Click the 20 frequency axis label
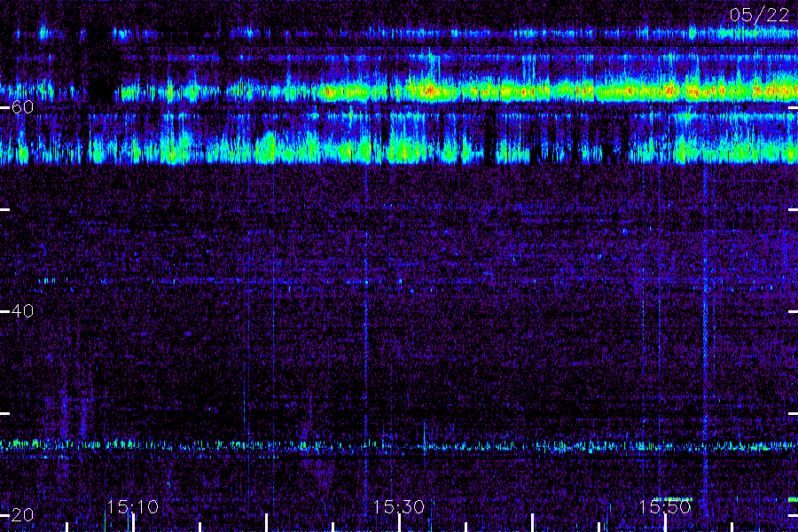798x532 pixels. (x=22, y=514)
